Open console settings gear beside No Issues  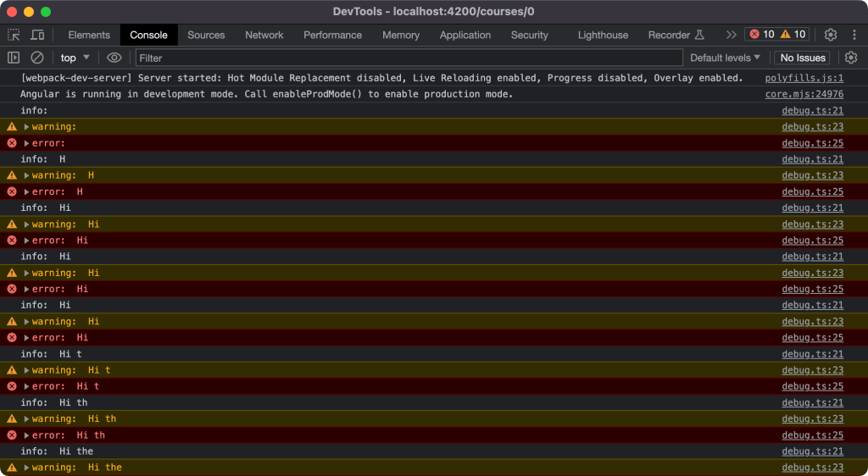[x=851, y=58]
